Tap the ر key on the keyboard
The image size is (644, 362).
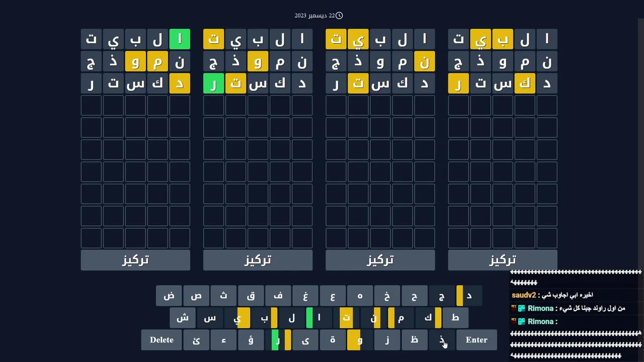(278, 340)
